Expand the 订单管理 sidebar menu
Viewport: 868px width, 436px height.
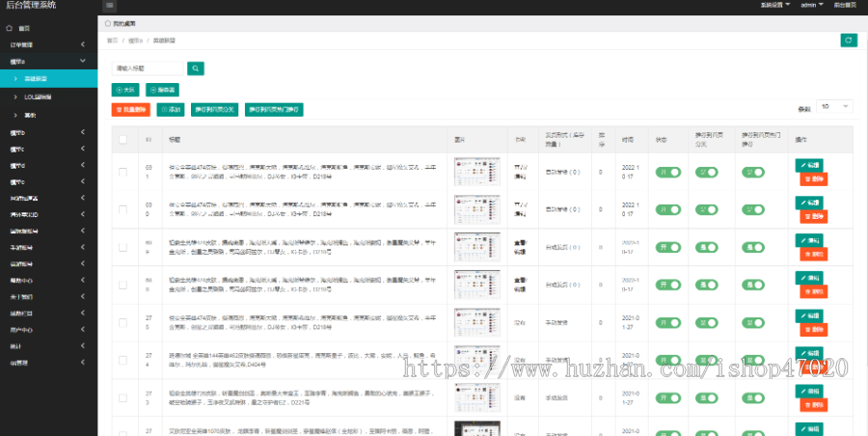click(x=49, y=44)
